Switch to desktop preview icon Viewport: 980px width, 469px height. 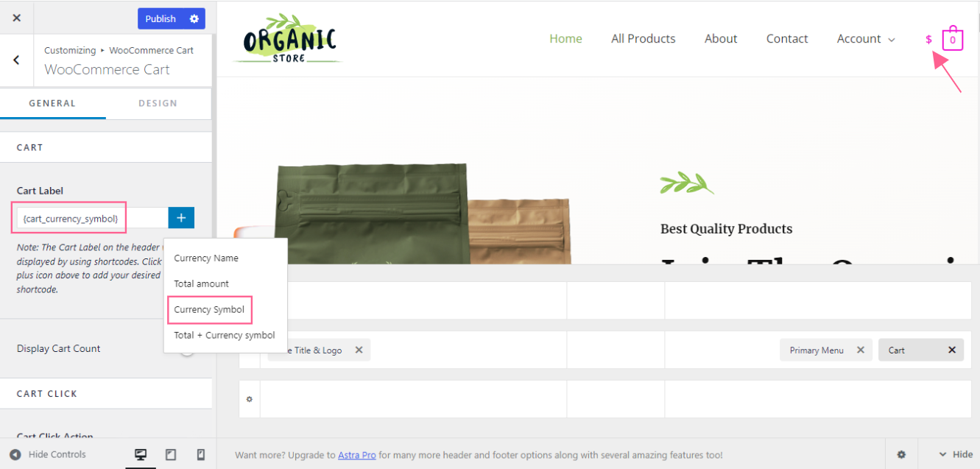[x=141, y=454]
